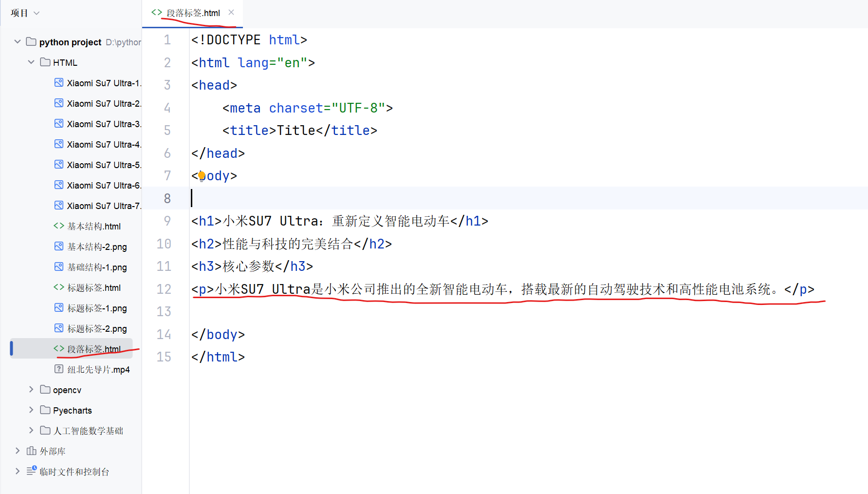This screenshot has width=868, height=494.
Task: Expand the 人工智能数学基础 folder
Action: tap(31, 430)
